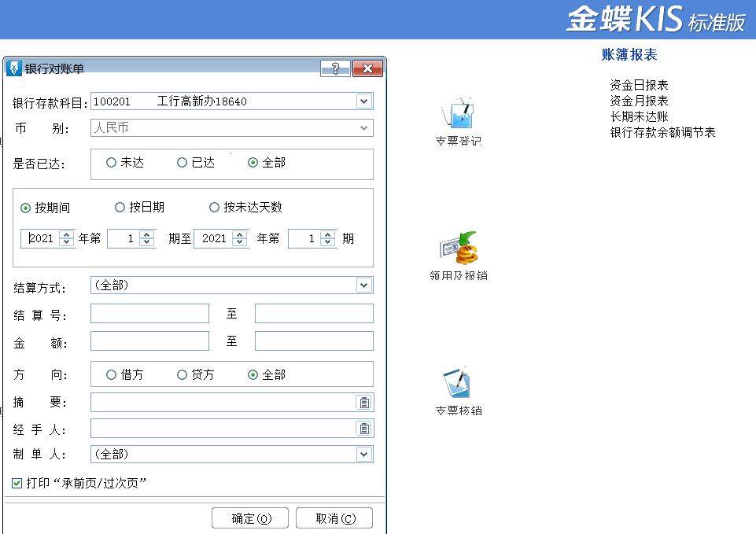Viewport: 756px width, 534px height.
Task: Increase the starting year spinner value
Action: point(67,234)
